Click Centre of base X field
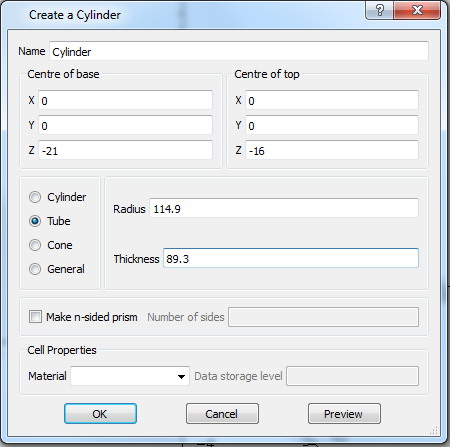The height and width of the screenshot is (447, 450). [125, 100]
